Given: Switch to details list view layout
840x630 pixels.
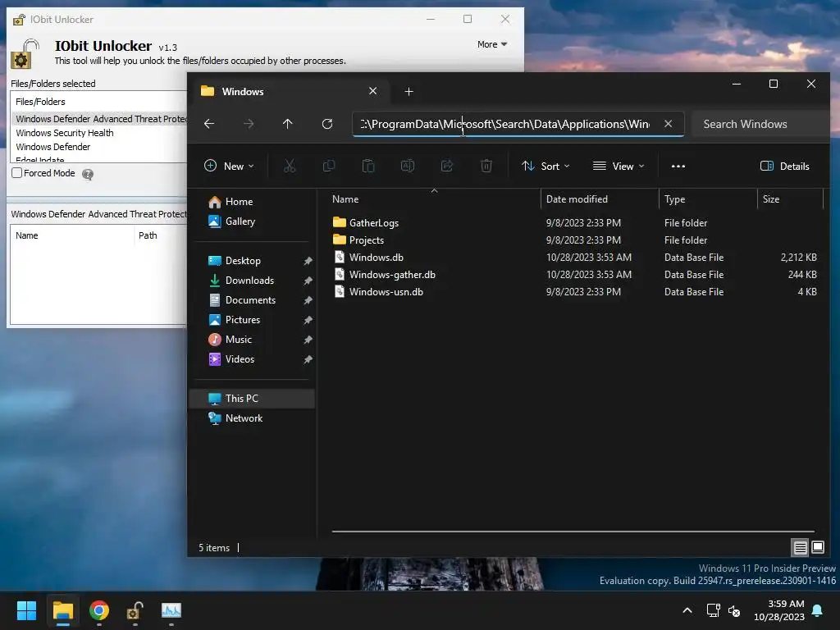Looking at the screenshot, I should [800, 547].
